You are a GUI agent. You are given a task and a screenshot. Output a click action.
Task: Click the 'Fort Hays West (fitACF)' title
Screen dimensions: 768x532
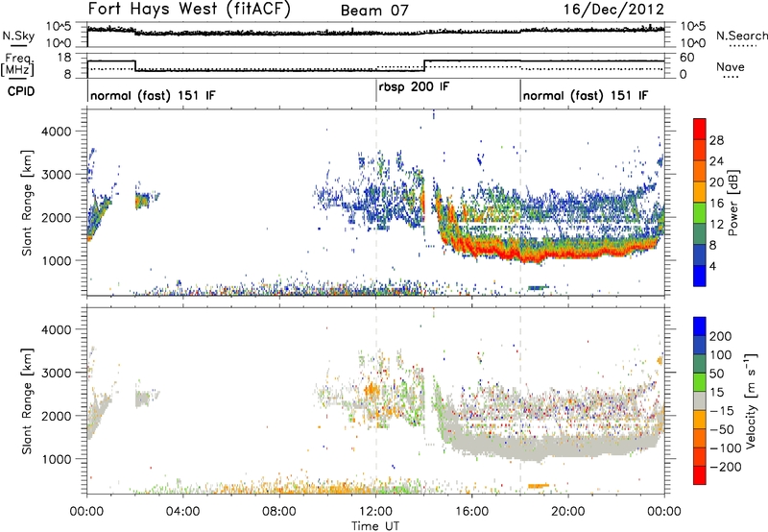(x=189, y=9)
